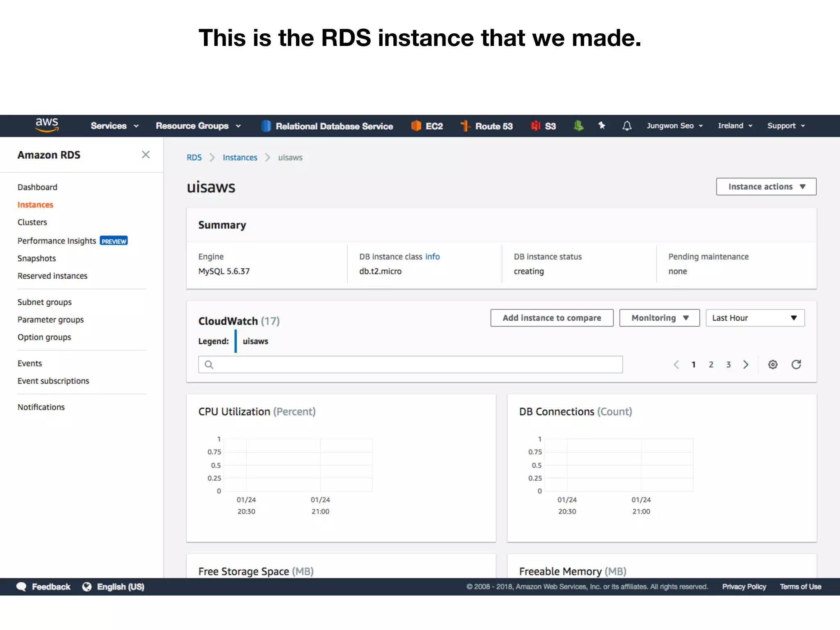This screenshot has height=630, width=840.
Task: Open the notifications bell
Action: pyautogui.click(x=627, y=126)
